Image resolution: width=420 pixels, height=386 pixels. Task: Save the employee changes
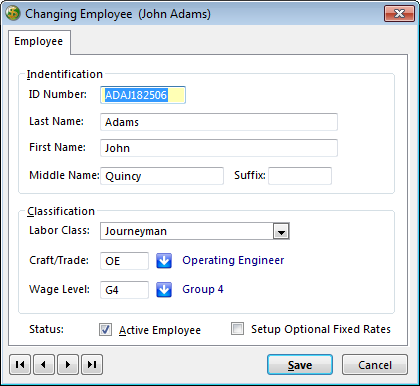[300, 365]
